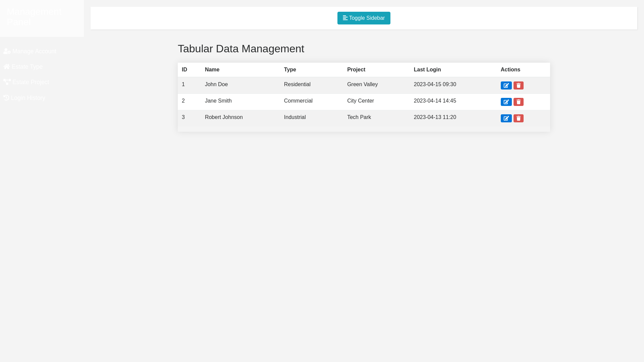Click the Tabular Data Management heading
The image size is (644, 362).
point(241,49)
